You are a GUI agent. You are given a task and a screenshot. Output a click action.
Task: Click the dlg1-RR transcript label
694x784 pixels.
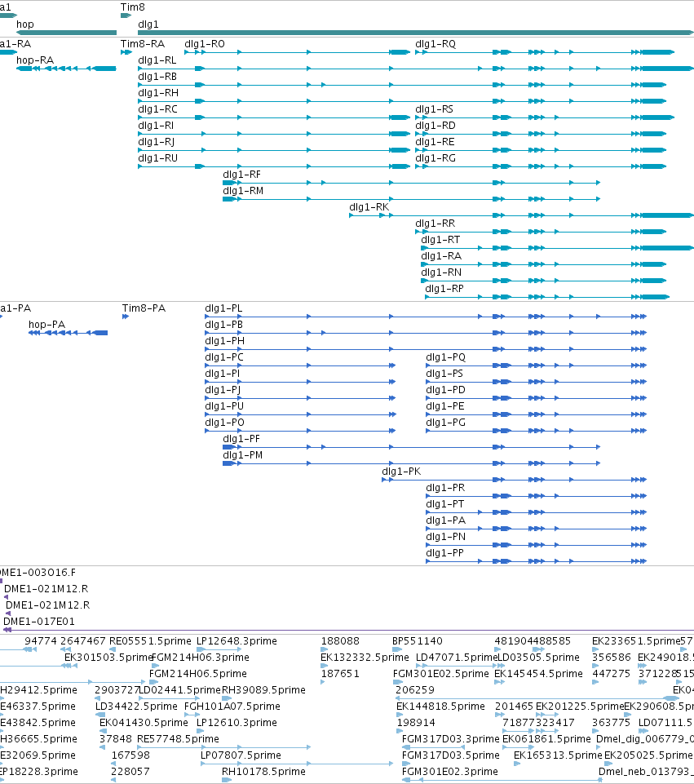pyautogui.click(x=435, y=224)
